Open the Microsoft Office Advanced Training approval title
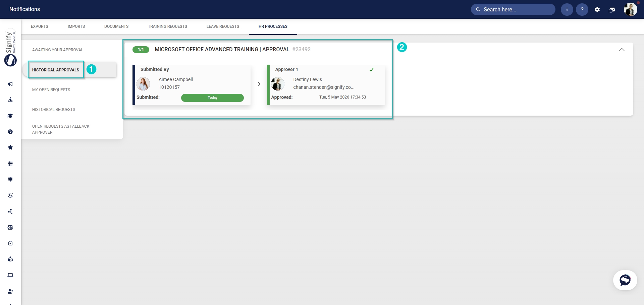The width and height of the screenshot is (644, 305). [x=222, y=49]
